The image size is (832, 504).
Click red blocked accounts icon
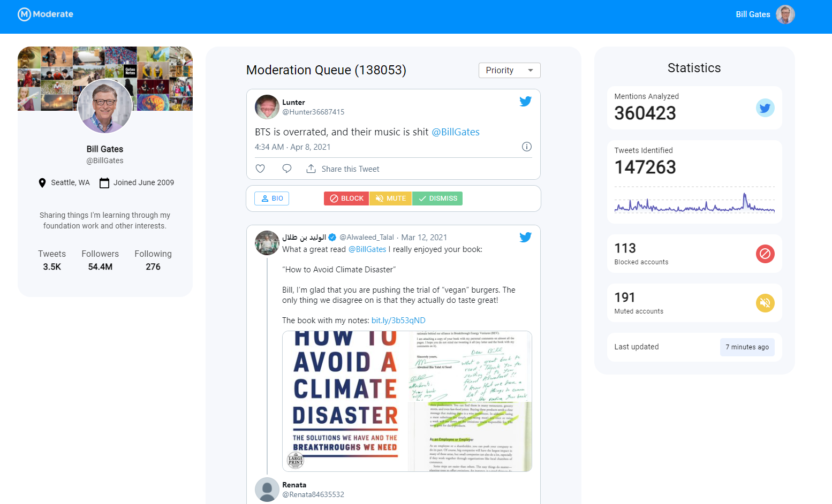[765, 254]
